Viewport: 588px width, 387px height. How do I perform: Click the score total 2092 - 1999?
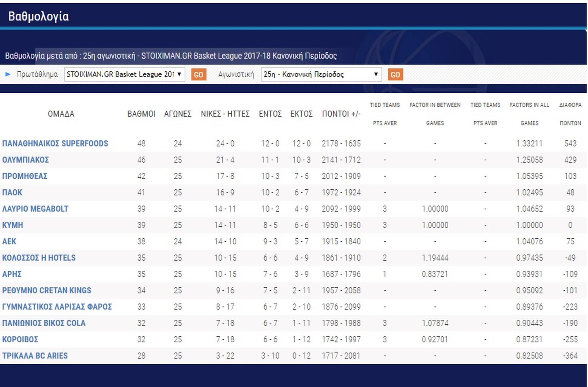341,209
